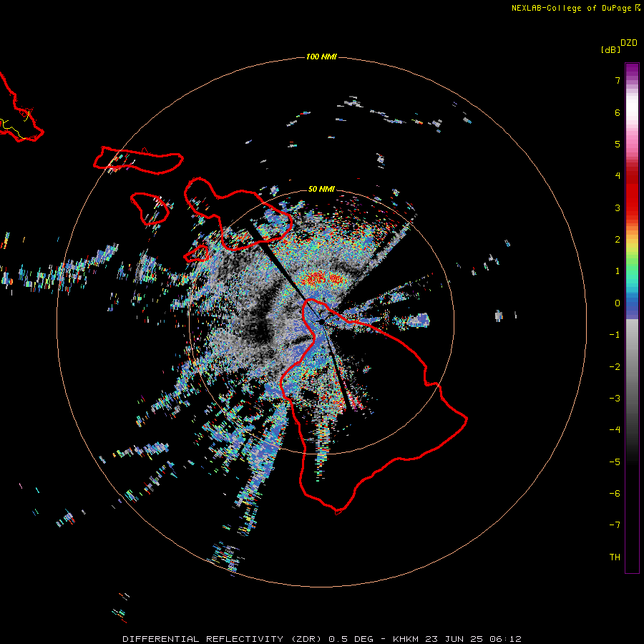Click the 0 value on the color scale
The height and width of the screenshot is (644, 644).
coord(618,303)
